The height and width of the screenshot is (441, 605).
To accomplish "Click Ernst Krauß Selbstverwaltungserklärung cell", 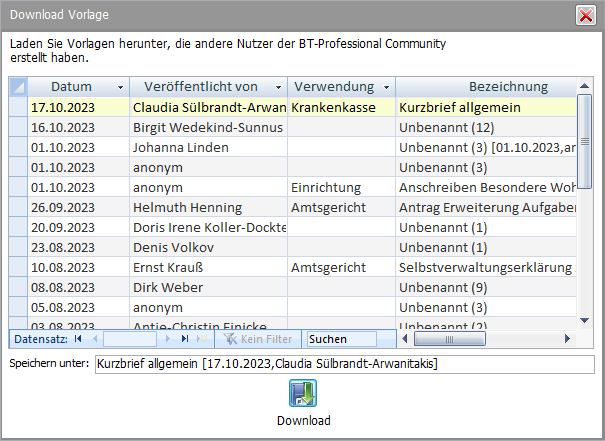I will 485,267.
